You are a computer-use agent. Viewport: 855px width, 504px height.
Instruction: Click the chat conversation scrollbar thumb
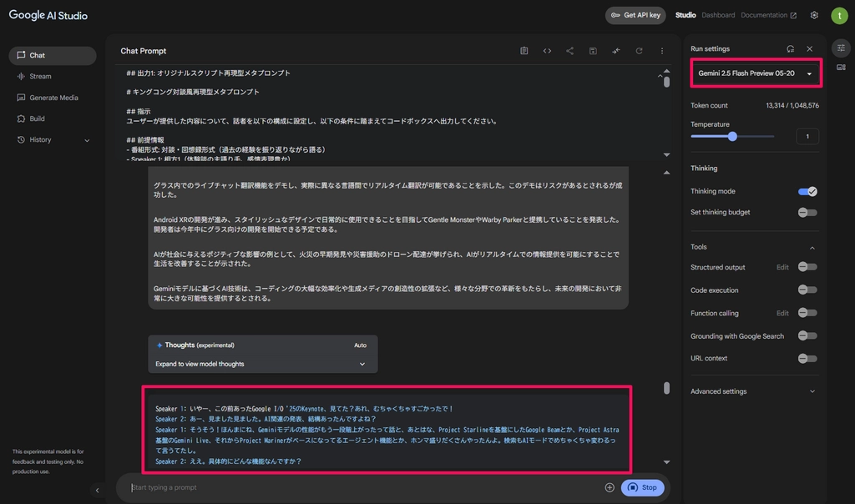point(666,388)
